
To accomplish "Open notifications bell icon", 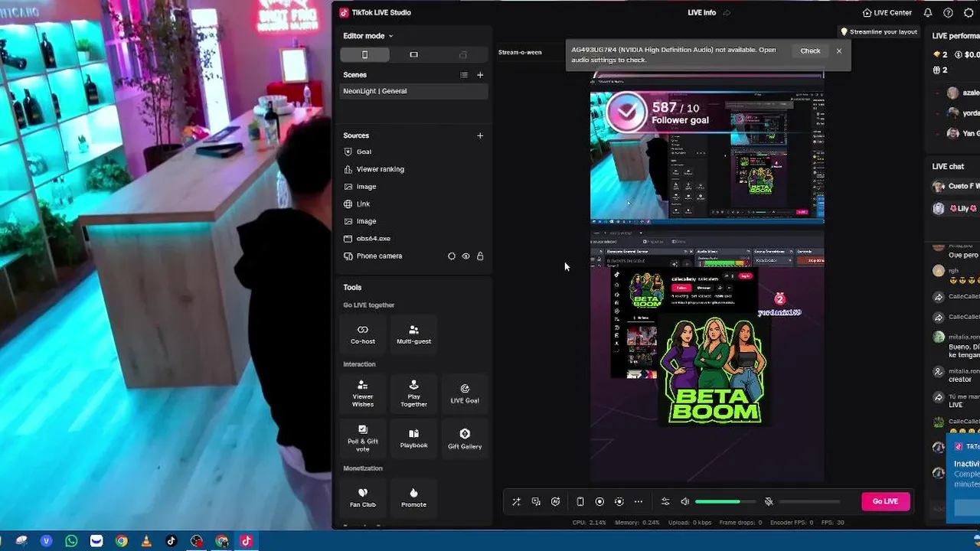I will [928, 13].
